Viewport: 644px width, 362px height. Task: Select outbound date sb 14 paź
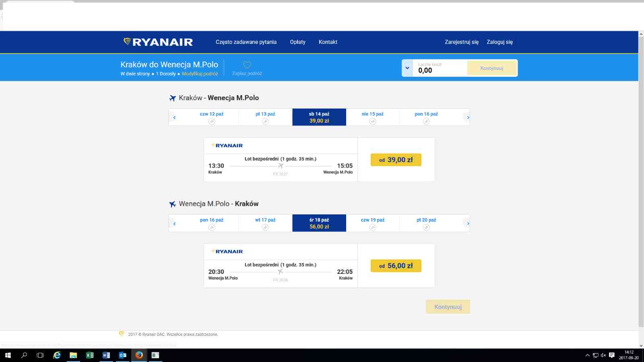pyautogui.click(x=319, y=117)
